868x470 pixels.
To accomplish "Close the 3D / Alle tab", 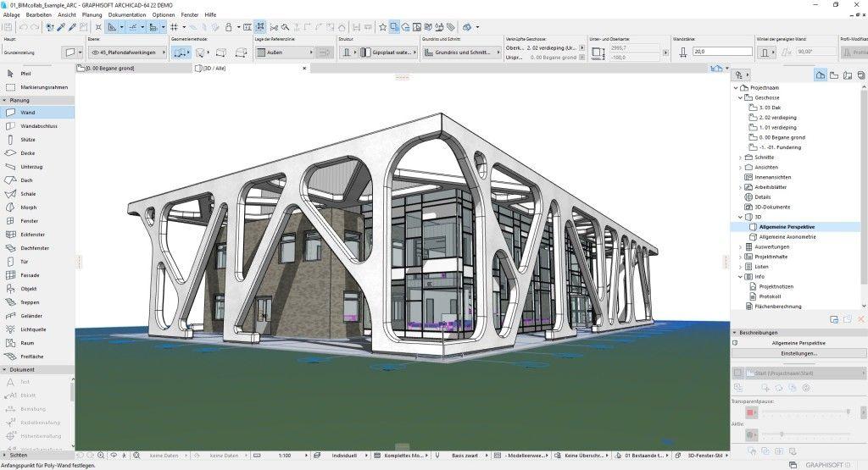I will point(304,69).
